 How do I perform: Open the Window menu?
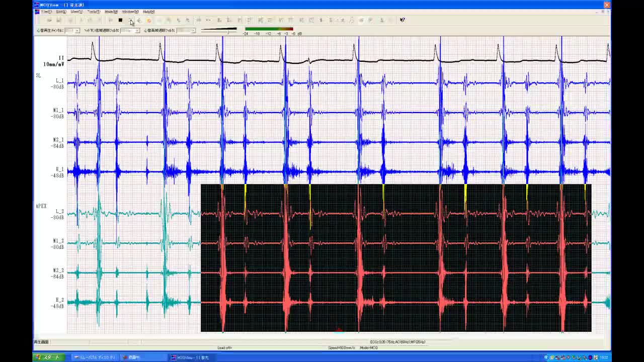130,12
